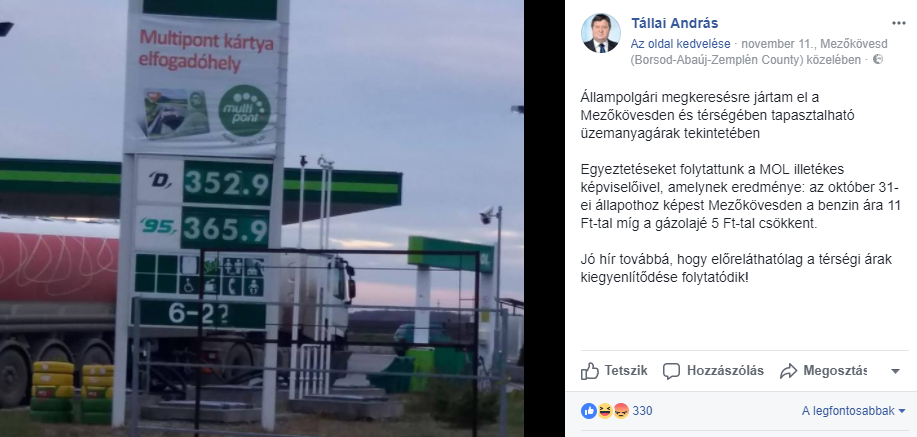This screenshot has height=437, width=917.
Task: Click the Hozzászólás speech bubble icon
Action: [x=672, y=371]
